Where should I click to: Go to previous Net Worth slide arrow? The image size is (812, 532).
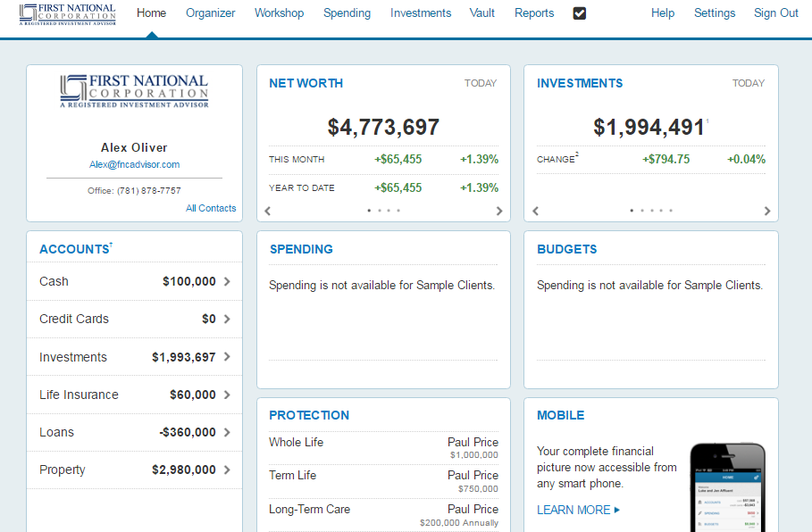268,211
